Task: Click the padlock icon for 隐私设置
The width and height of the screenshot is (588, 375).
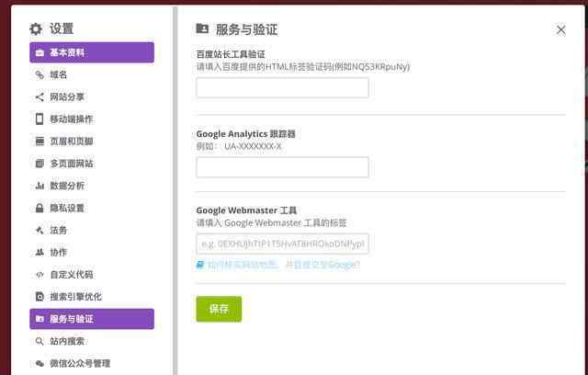Action: (40, 208)
